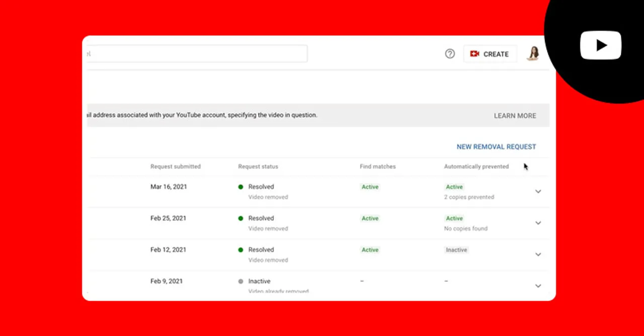Click the LEARN MORE link
Image resolution: width=644 pixels, height=336 pixels.
[515, 116]
